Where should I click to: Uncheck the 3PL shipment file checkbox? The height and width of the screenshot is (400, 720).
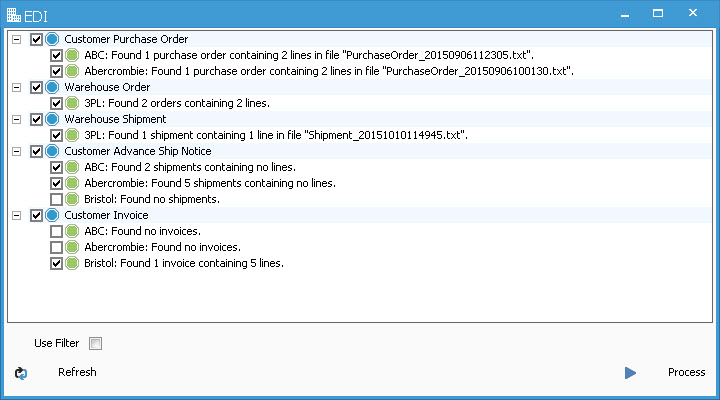click(56, 135)
